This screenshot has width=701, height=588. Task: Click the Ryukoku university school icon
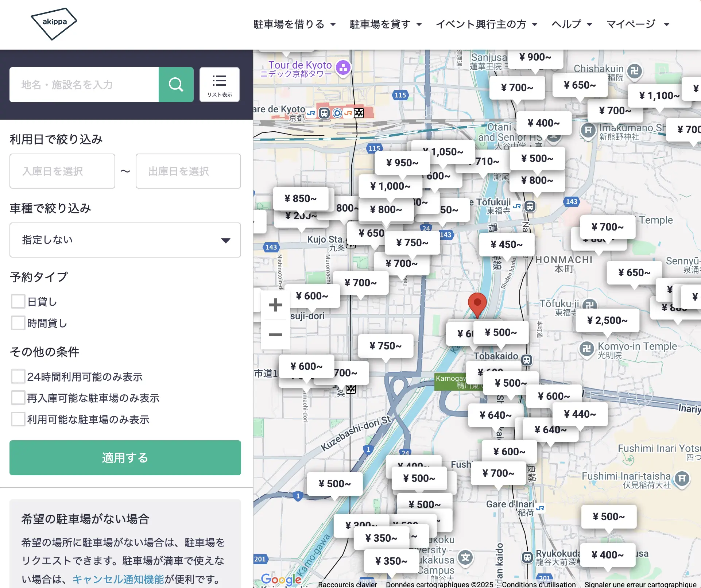pyautogui.click(x=465, y=557)
